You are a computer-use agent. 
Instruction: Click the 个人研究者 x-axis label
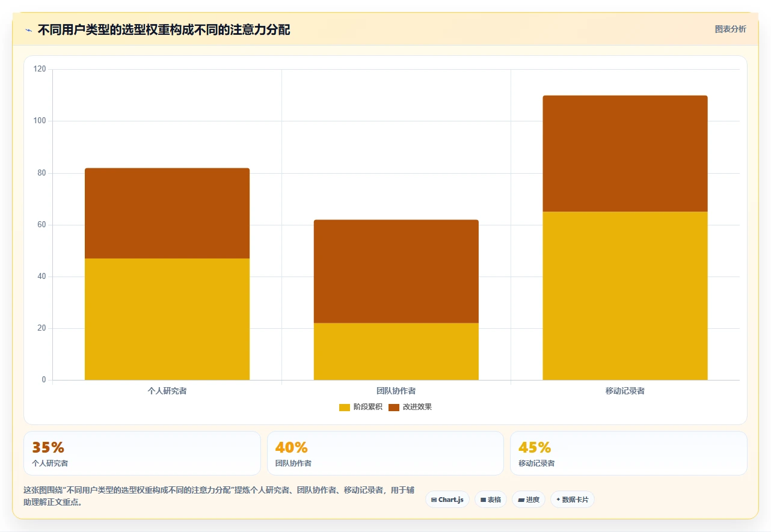coord(167,391)
